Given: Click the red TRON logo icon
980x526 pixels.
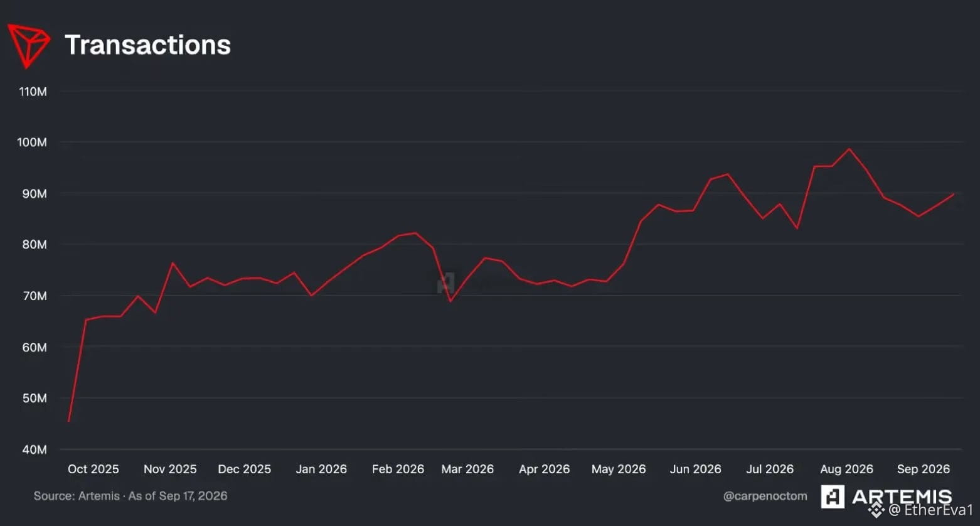Looking at the screenshot, I should (29, 46).
